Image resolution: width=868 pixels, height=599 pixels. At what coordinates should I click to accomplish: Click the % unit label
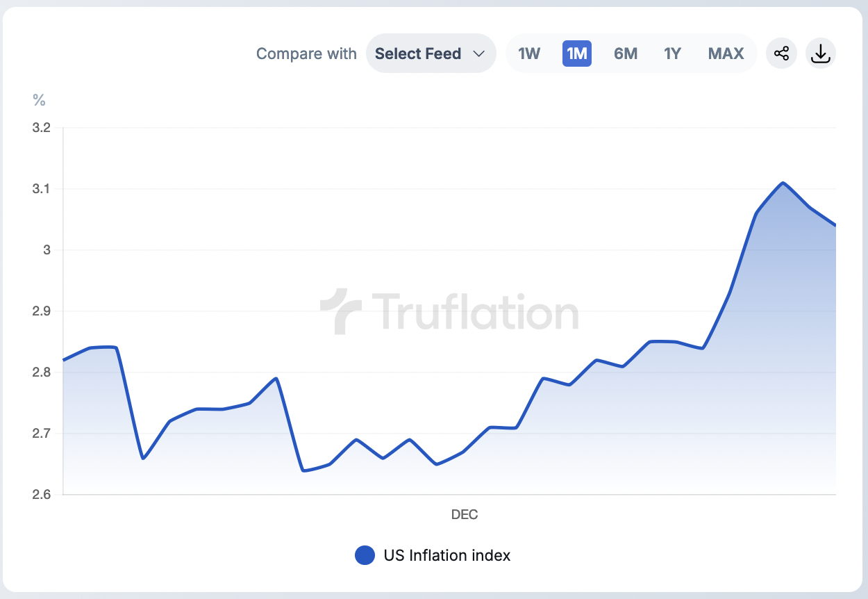pyautogui.click(x=39, y=100)
